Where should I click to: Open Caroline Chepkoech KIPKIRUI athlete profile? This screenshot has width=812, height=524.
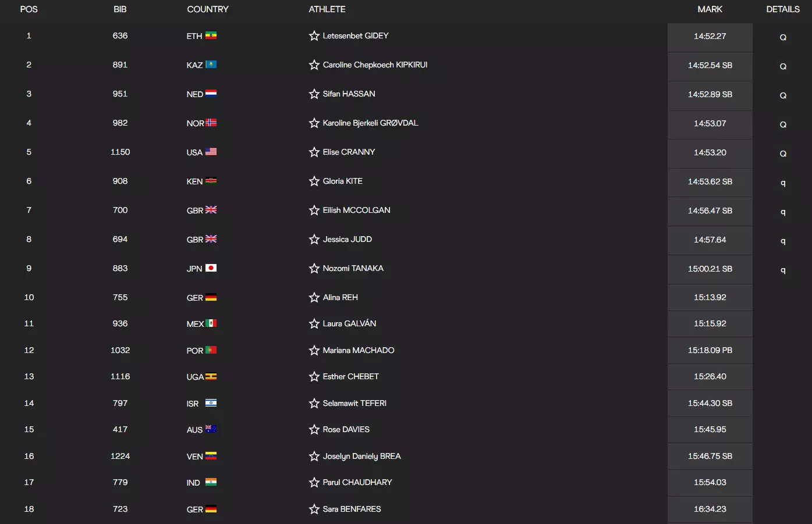tap(375, 65)
